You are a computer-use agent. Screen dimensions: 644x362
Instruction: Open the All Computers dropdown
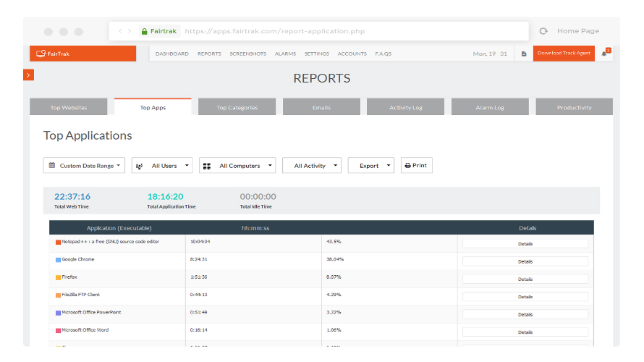click(x=237, y=165)
